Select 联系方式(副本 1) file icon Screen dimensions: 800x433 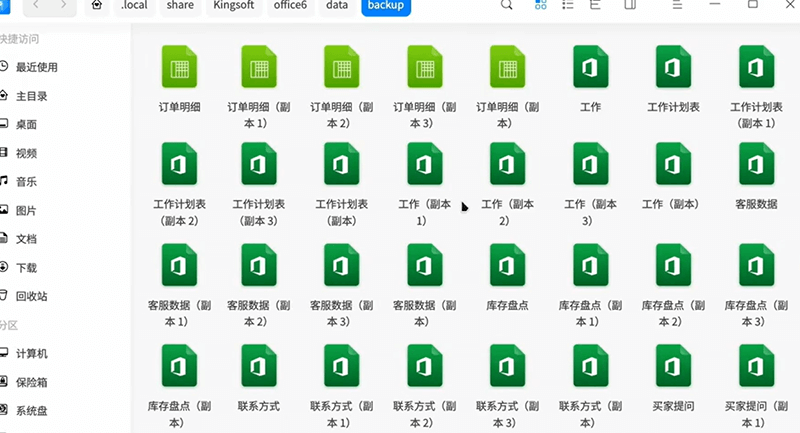tap(341, 366)
